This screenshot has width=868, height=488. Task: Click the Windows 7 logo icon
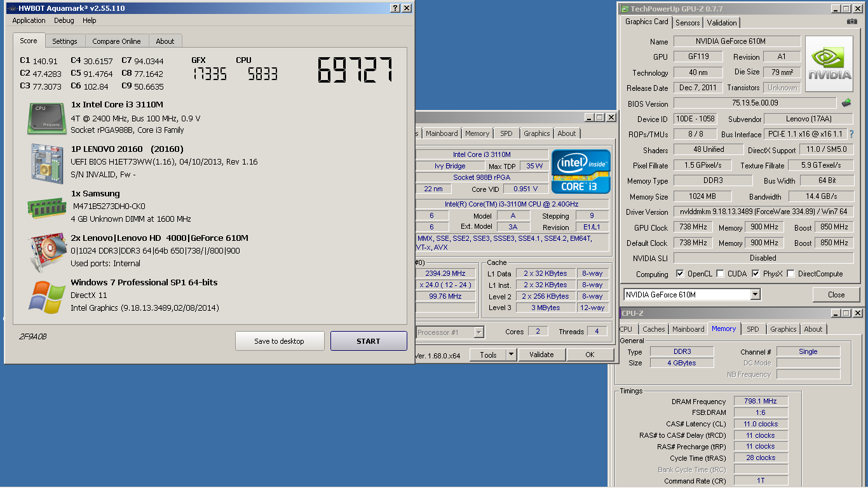coord(47,297)
